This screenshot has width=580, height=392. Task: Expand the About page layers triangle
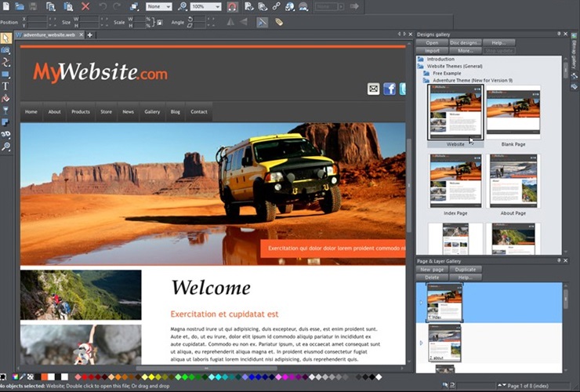click(422, 343)
